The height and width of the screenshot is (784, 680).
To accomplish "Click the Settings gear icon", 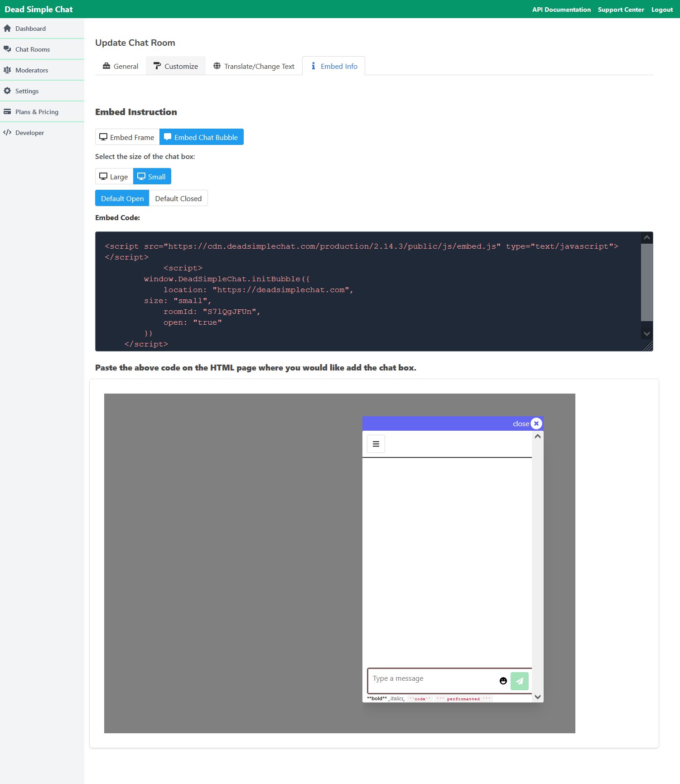I will click(7, 91).
